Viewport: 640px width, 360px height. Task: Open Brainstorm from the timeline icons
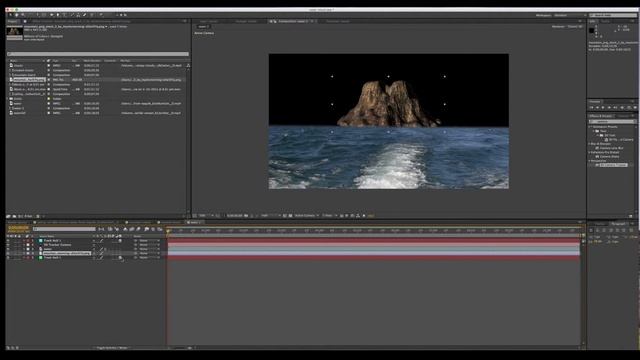tap(146, 229)
